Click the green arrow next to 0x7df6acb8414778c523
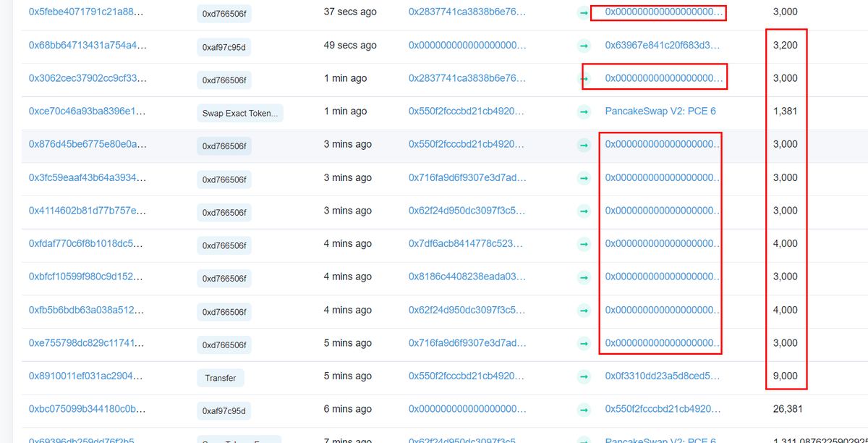Screen dimensions: 868x443 (x=584, y=244)
